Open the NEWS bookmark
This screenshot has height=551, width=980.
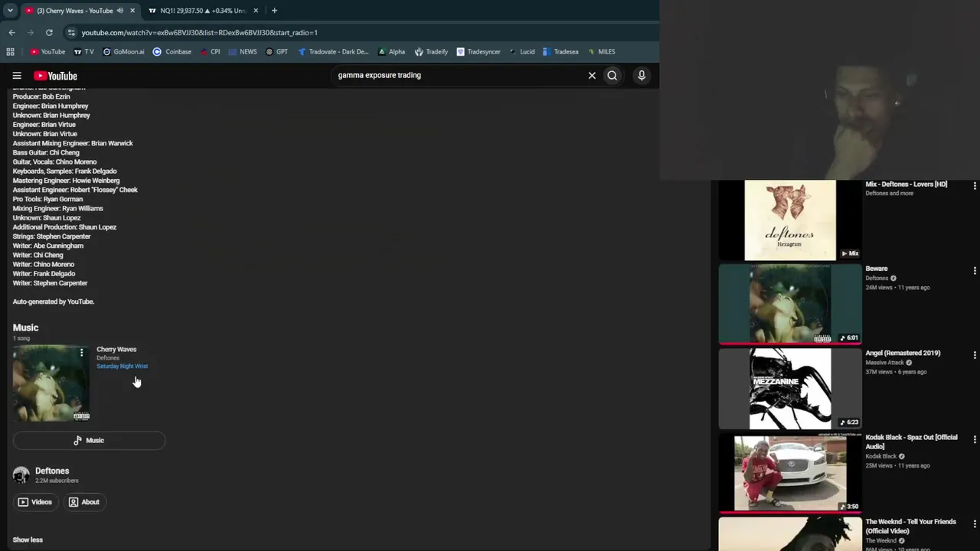(x=242, y=52)
